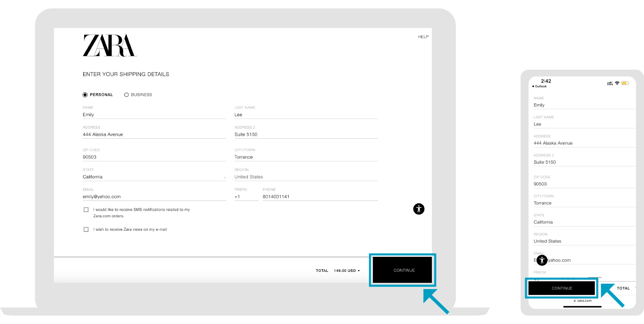Viewport: 644px width, 324px height.
Task: Click desktop Phone field 8014001141
Action: pyautogui.click(x=320, y=197)
